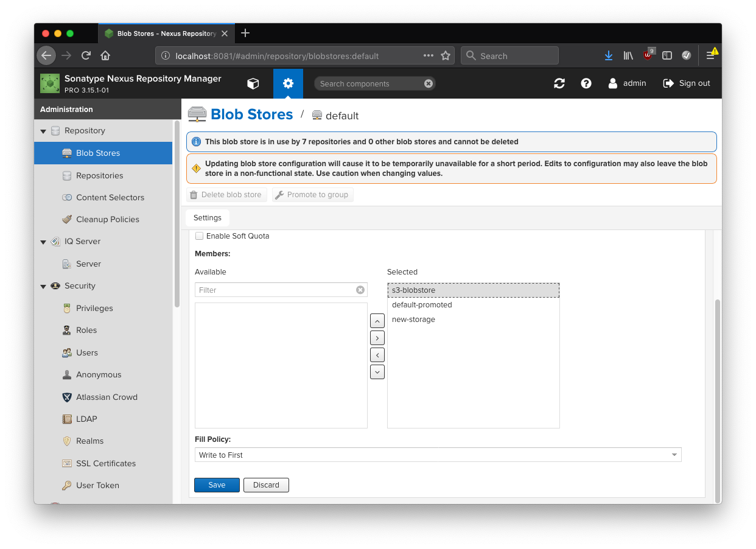Open User Token in the sidebar
Screen dimensions: 756x549
coord(103,485)
